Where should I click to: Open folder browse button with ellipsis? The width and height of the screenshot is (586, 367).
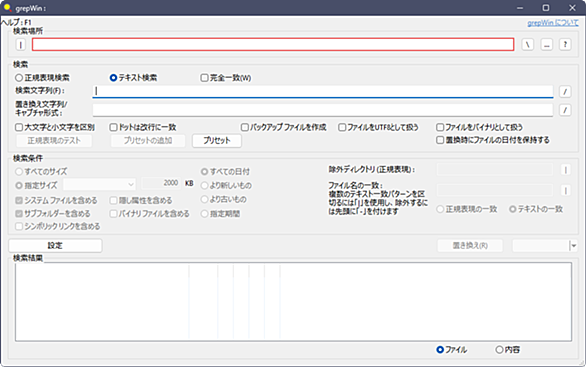(x=546, y=44)
